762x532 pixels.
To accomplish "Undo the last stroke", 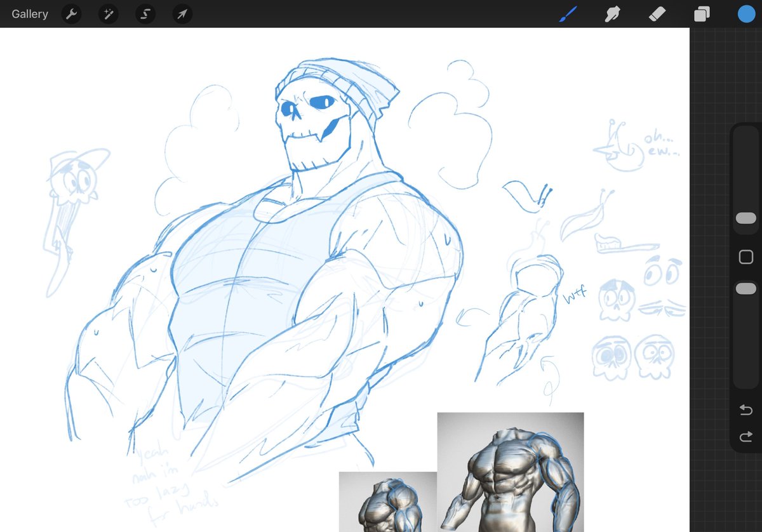I will pyautogui.click(x=745, y=411).
